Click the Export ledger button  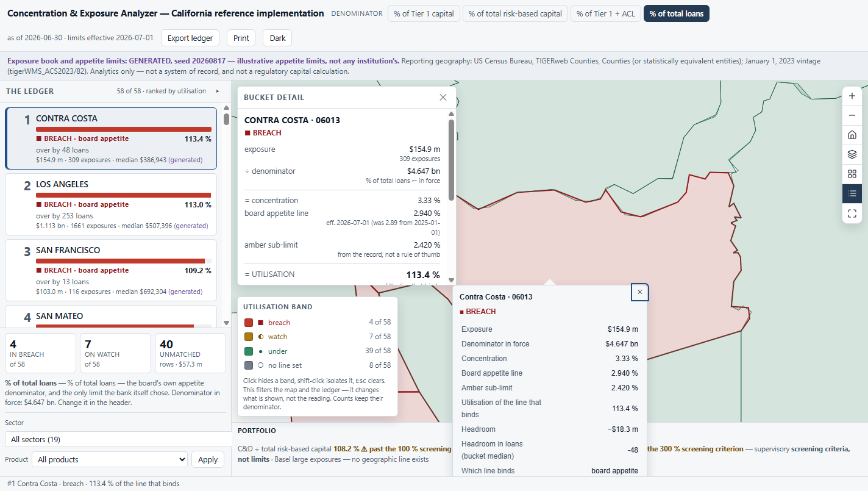pos(190,38)
